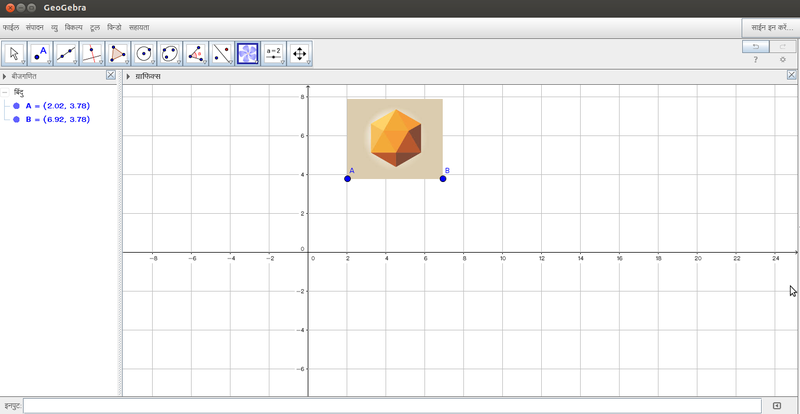
Task: Select the Slider tool
Action: point(274,54)
